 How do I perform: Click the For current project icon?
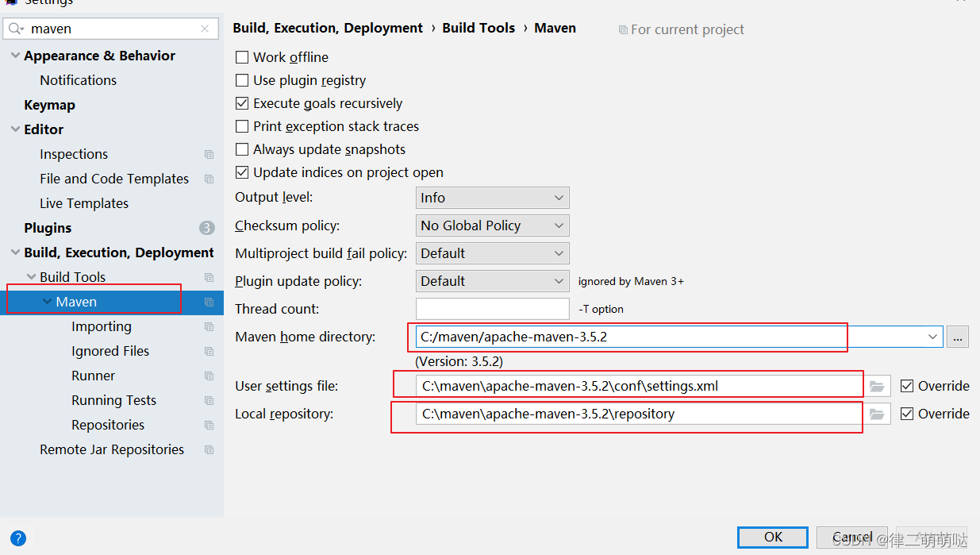[x=623, y=29]
